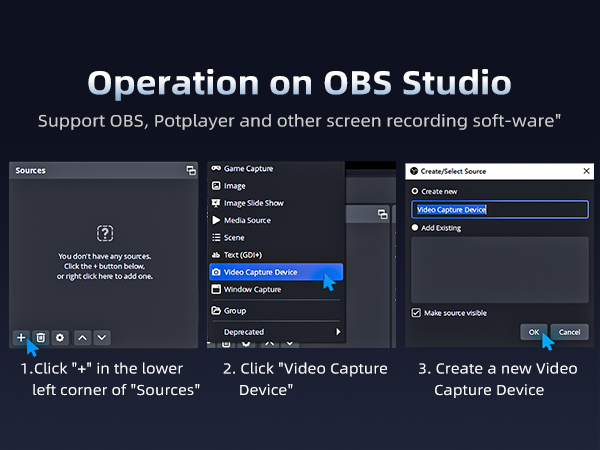Toggle the Make source visible checkbox
The width and height of the screenshot is (600, 450).
(x=416, y=313)
